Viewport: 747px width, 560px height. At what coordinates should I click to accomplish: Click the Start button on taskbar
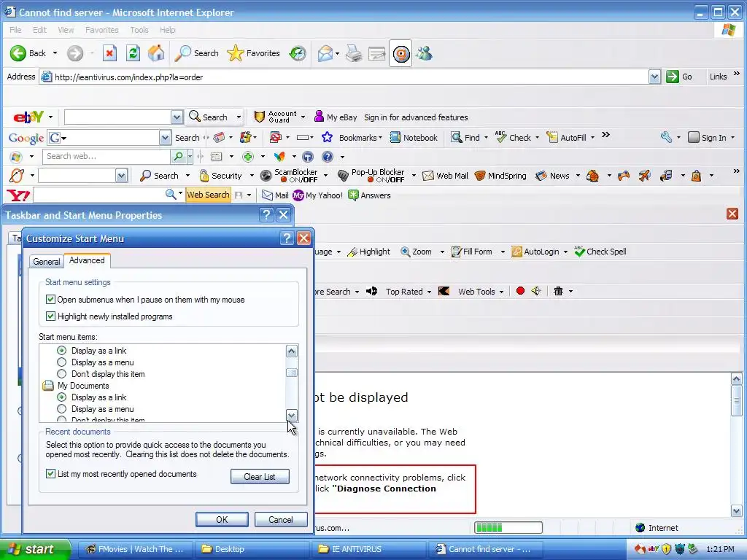pyautogui.click(x=35, y=549)
